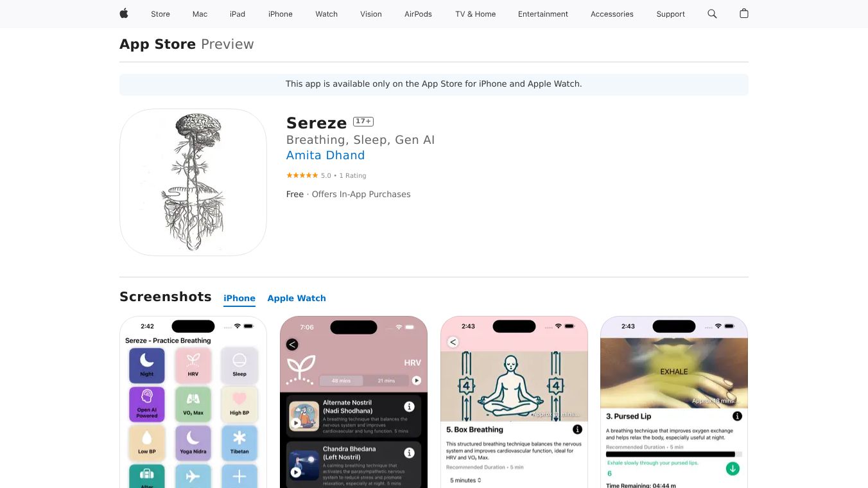868x488 pixels.
Task: Open the shopping bag icon
Action: coord(744,13)
